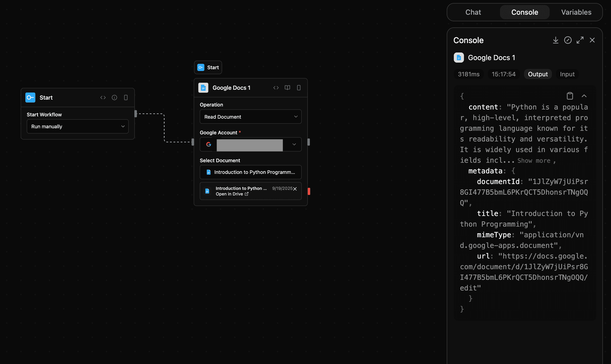Copy the JSON output to clipboard
Screen dimensions: 611x364
coord(569,96)
